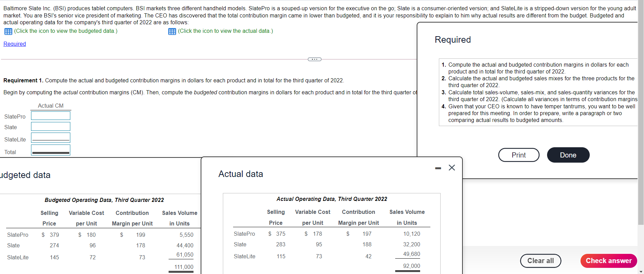The width and height of the screenshot is (644, 274).
Task: Click the 'Actual CM' column header
Action: 51,106
